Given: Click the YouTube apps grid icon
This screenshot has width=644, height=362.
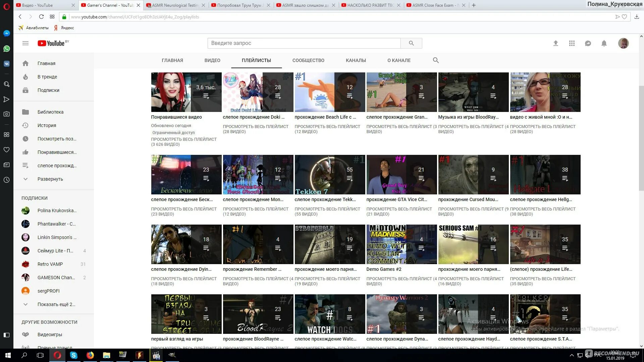Looking at the screenshot, I should (572, 43).
